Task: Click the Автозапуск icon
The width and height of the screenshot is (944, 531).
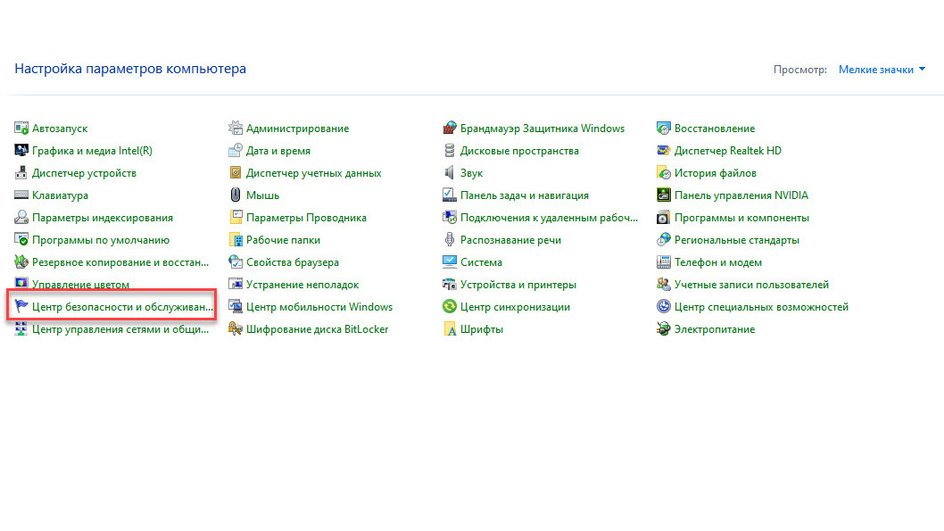Action: [x=21, y=128]
